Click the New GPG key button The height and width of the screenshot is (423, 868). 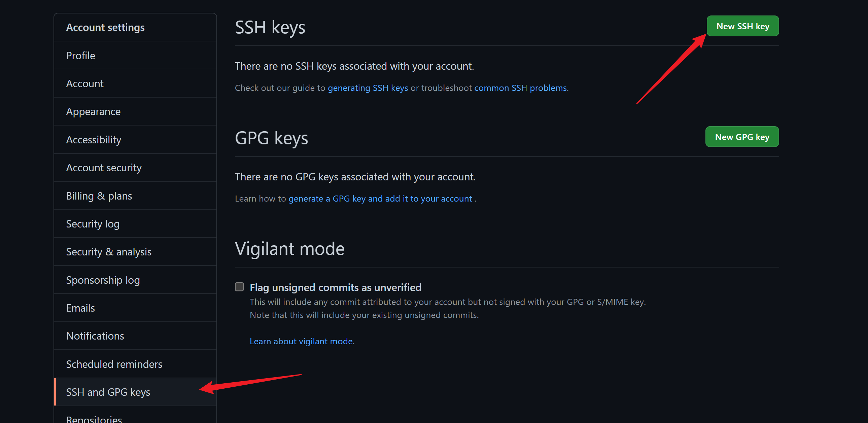point(742,137)
